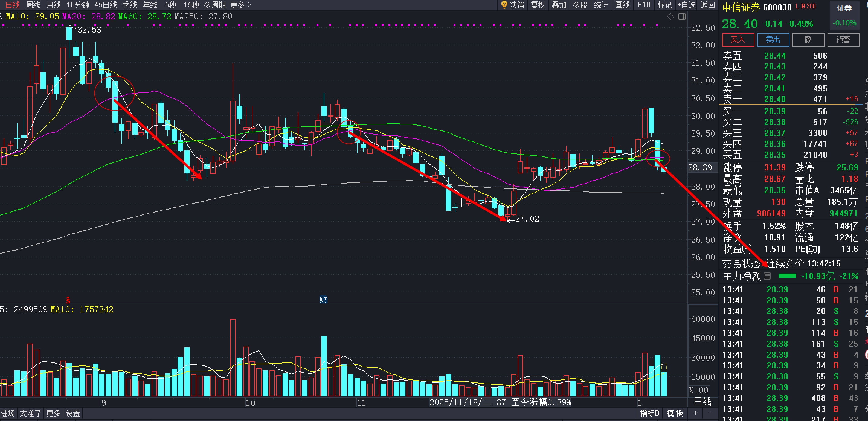Click the red S marker on chart
Screen dimensions: 868x421
pyautogui.click(x=68, y=300)
